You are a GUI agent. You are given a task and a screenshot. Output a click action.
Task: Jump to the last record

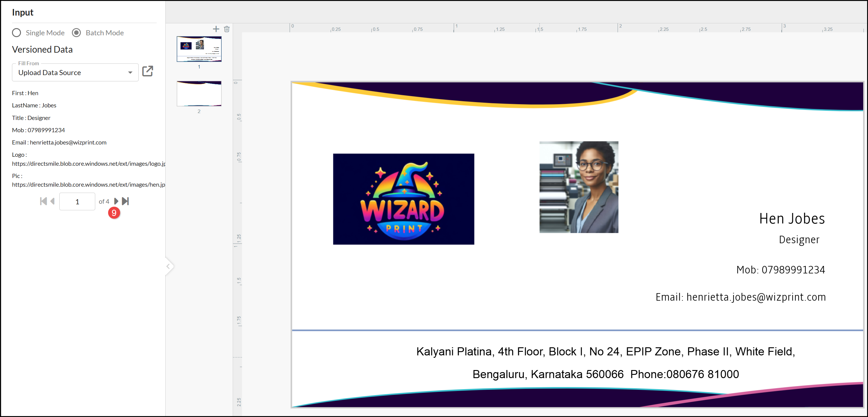125,201
